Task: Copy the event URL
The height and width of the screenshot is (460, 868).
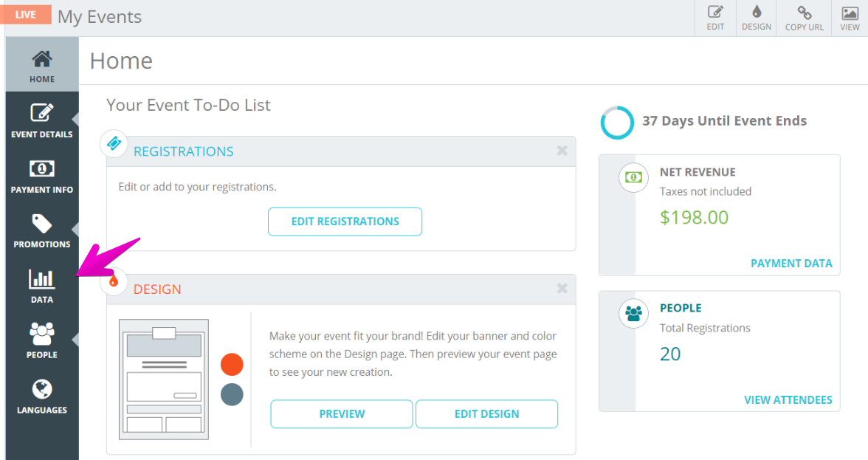Action: [804, 18]
